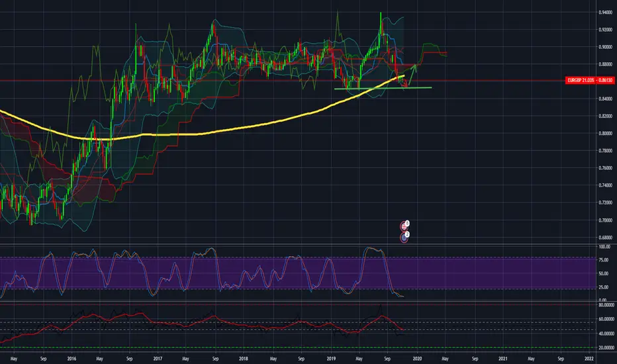Click the 2020 label on time axis
The width and height of the screenshot is (617, 364).
[417, 359]
